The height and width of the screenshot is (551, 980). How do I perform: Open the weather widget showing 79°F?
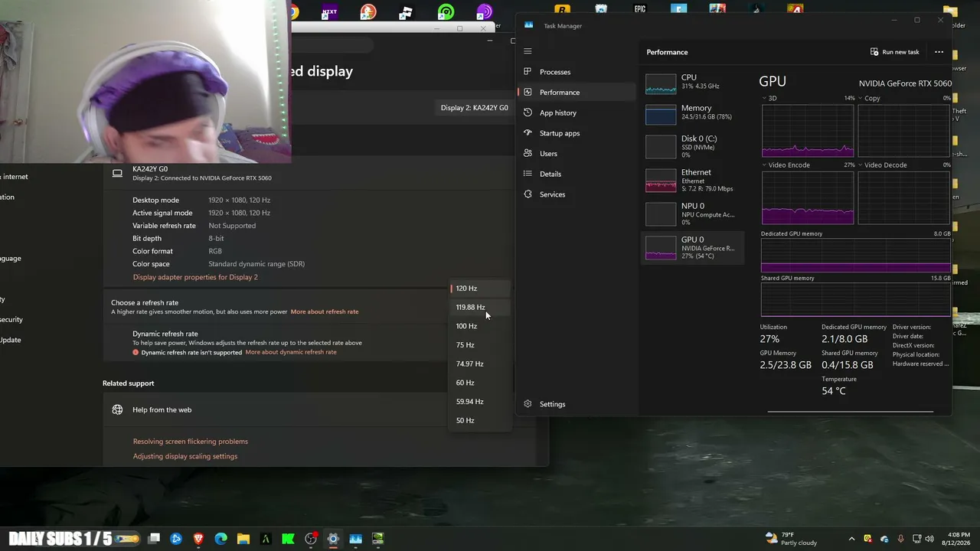tap(792, 539)
